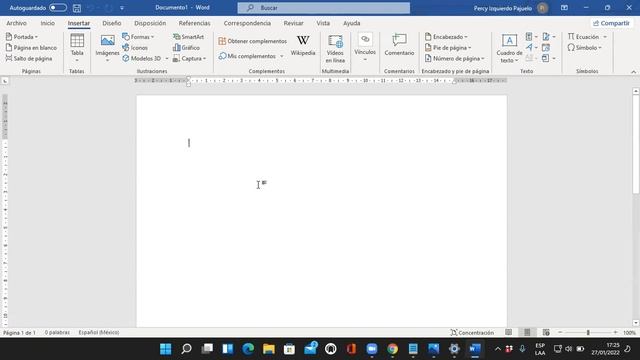Click the Buscar search box
This screenshot has height=360, width=640.
[324, 8]
